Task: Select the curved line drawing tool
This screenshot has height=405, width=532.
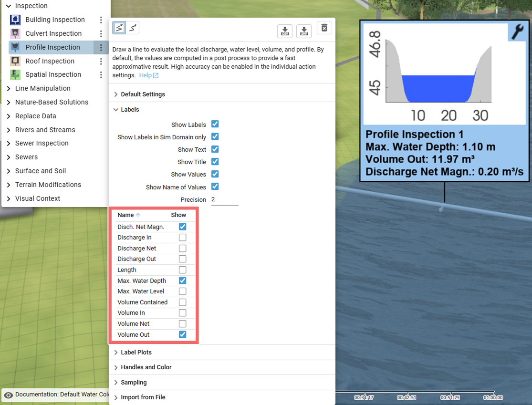Action: (133, 27)
